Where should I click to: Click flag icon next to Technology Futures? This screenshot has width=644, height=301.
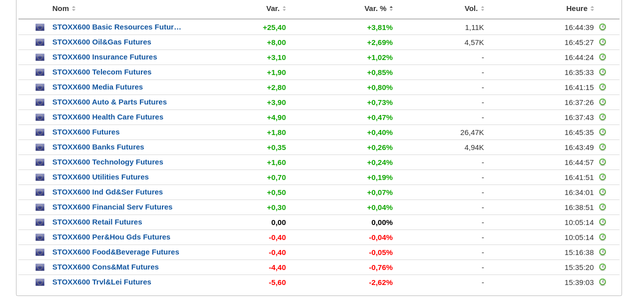tap(40, 162)
